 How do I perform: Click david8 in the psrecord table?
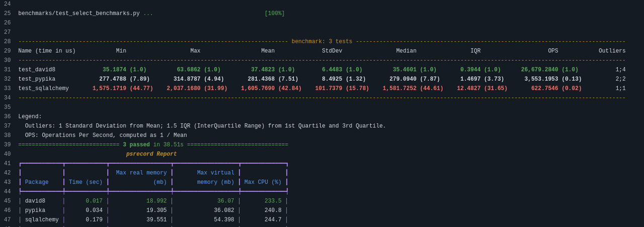(35, 201)
